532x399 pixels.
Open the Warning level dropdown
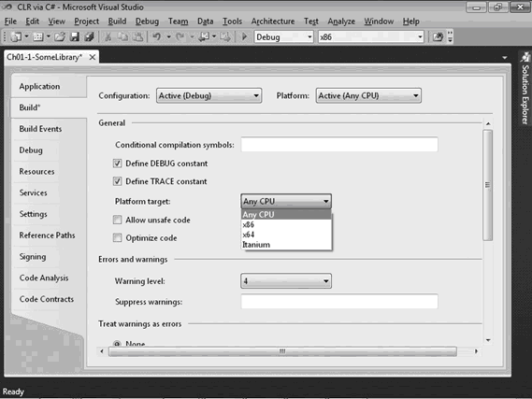tap(286, 281)
